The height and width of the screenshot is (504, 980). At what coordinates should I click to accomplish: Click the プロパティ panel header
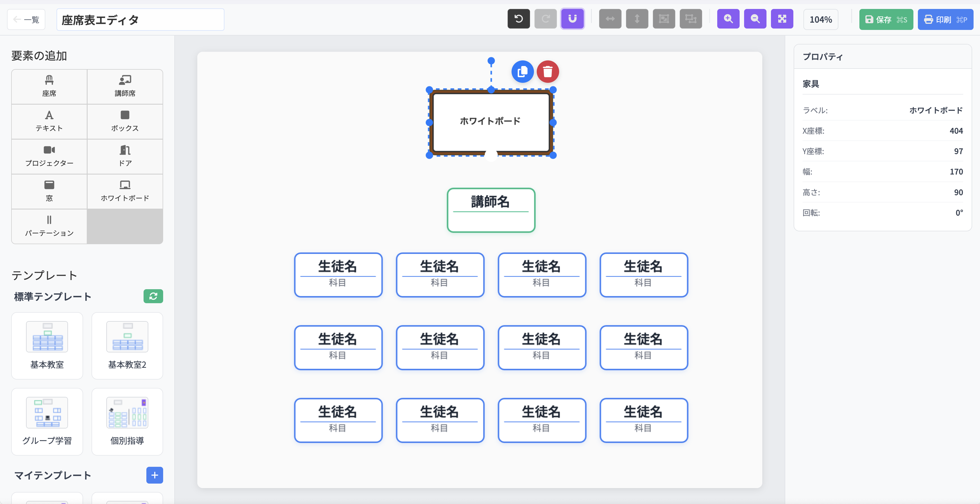coord(883,56)
